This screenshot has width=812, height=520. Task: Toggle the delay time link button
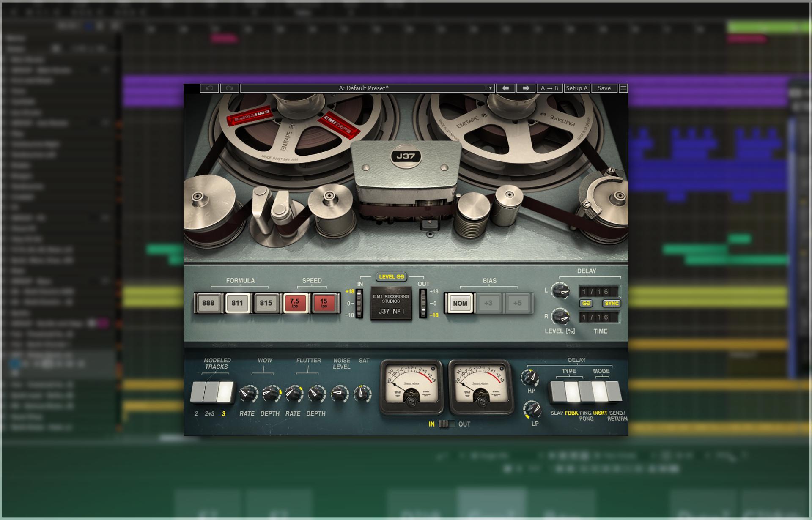pyautogui.click(x=586, y=304)
